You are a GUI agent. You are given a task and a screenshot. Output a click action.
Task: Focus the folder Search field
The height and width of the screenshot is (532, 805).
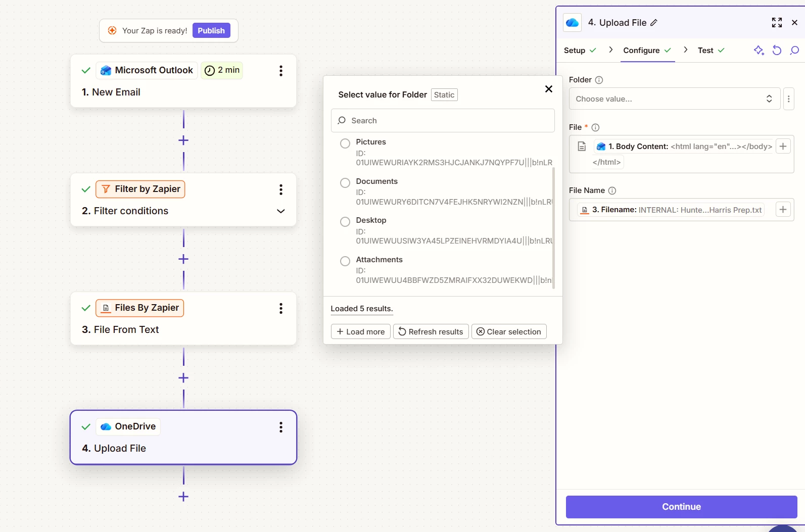coord(443,121)
